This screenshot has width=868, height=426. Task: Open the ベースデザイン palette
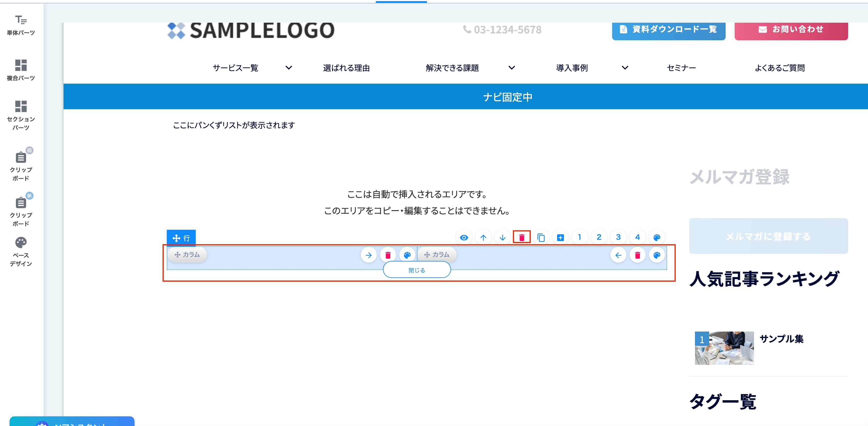click(21, 251)
